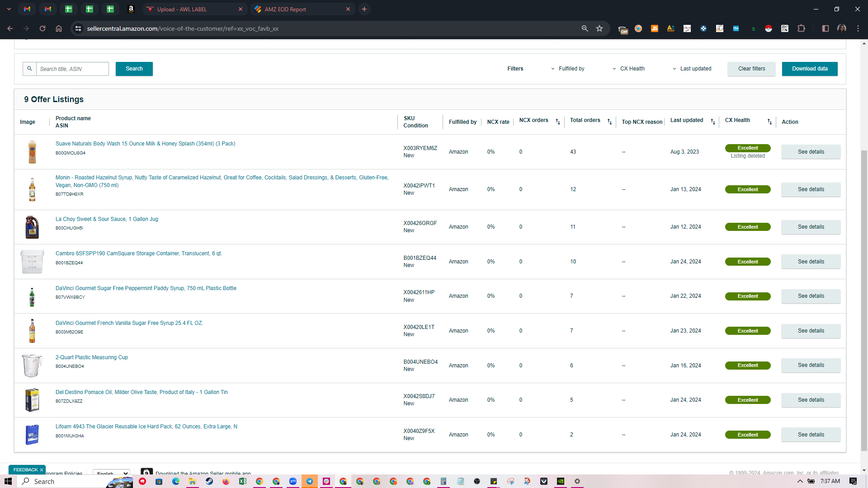The image size is (868, 488).
Task: Open the tab search chevron dropdown
Action: click(x=9, y=9)
